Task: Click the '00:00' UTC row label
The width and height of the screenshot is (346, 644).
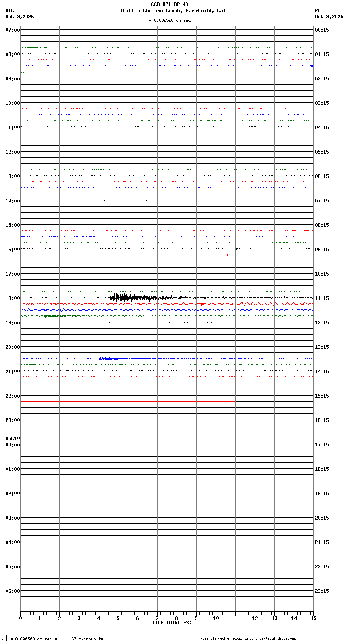Action: 13,445
